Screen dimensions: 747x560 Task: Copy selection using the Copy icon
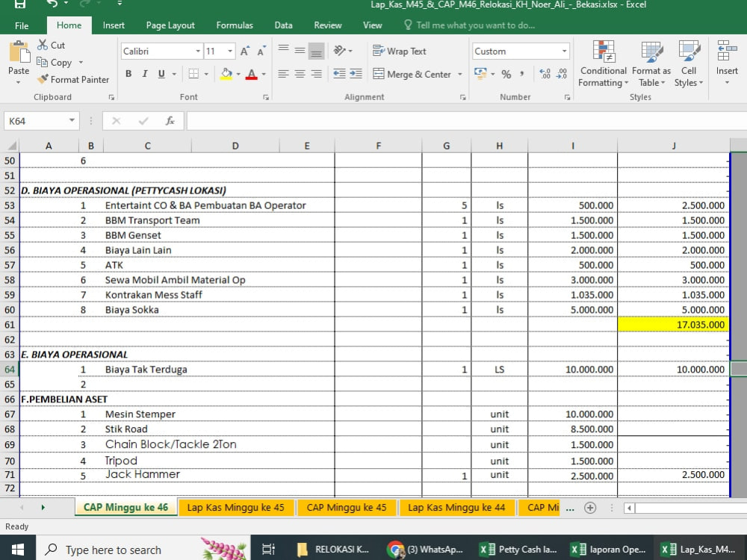42,62
